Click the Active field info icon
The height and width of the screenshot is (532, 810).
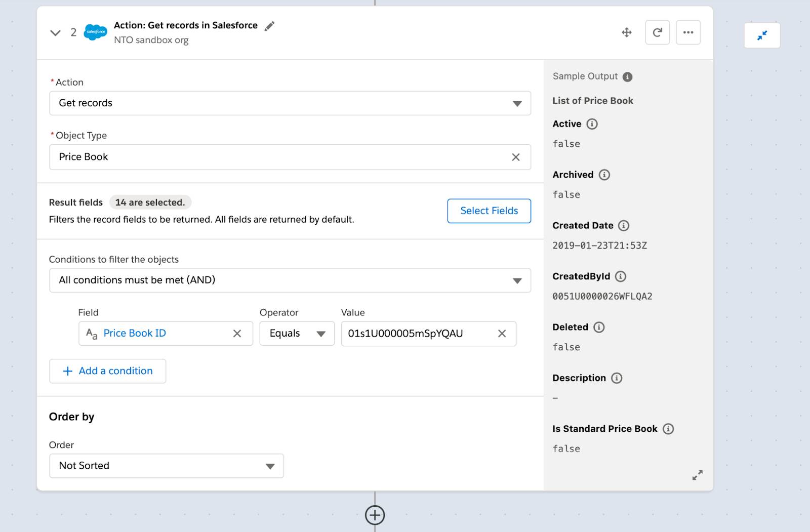tap(592, 124)
